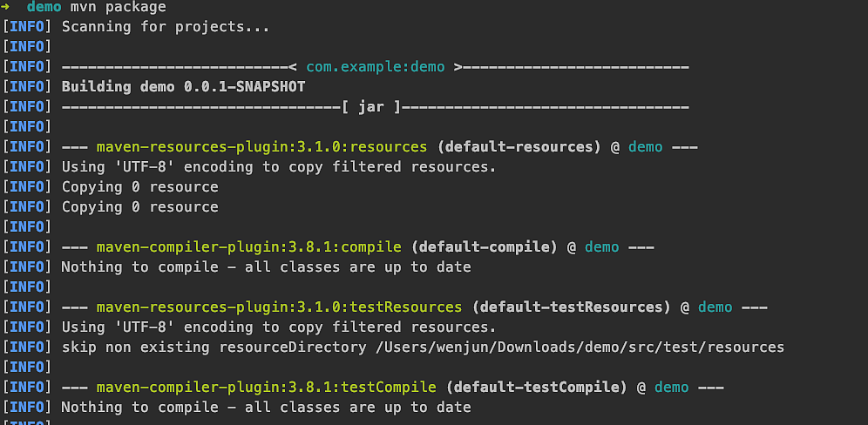Click "maven-resources-plugin:3.1.0:resources" plugin name
The width and height of the screenshot is (868, 425).
[261, 147]
